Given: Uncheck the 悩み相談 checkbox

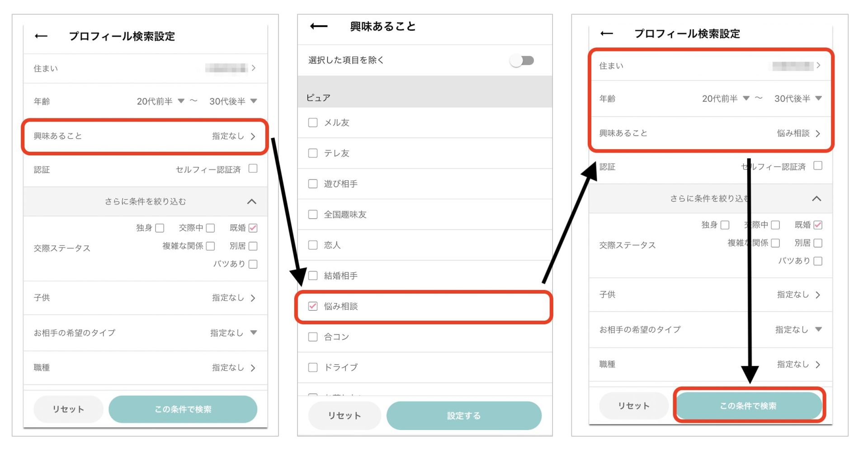Looking at the screenshot, I should pos(313,306).
